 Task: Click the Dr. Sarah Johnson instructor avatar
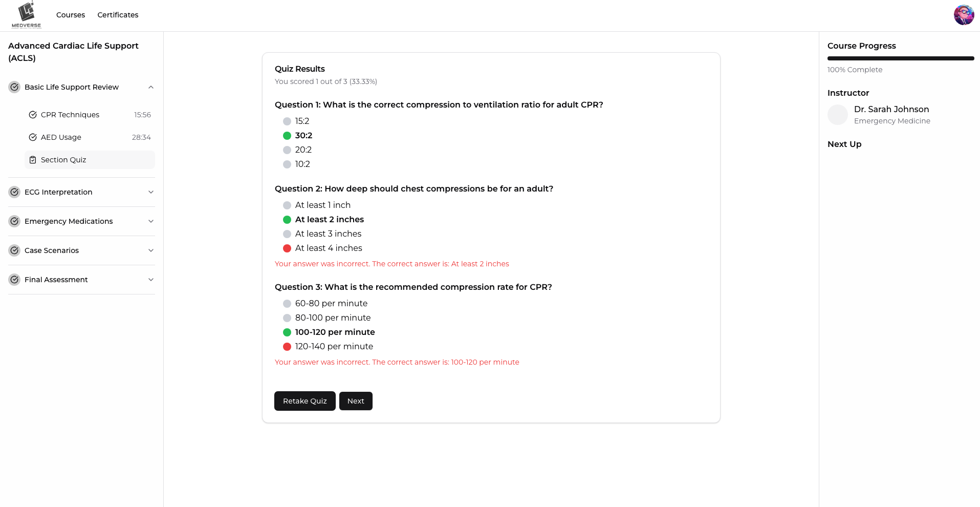tap(838, 115)
